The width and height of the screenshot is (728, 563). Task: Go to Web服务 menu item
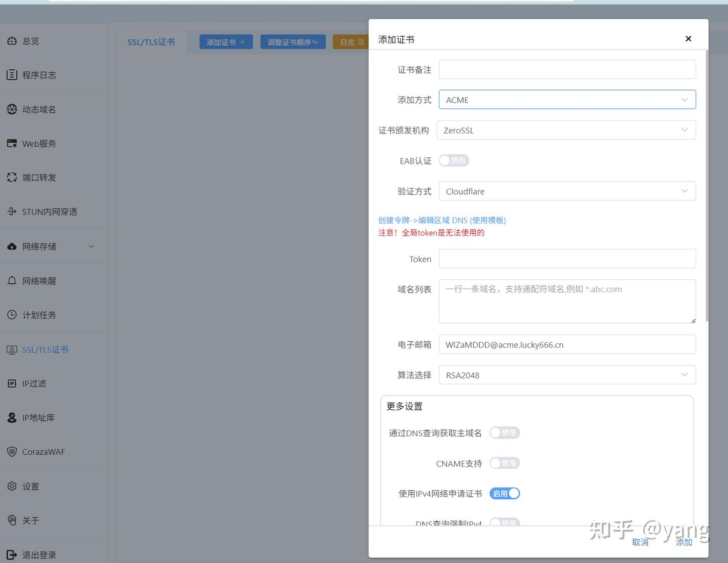(54, 144)
